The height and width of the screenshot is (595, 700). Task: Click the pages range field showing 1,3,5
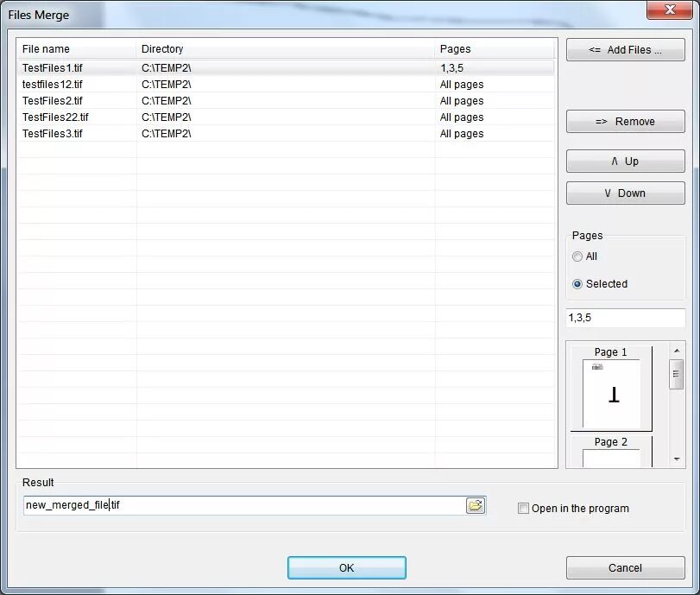626,318
